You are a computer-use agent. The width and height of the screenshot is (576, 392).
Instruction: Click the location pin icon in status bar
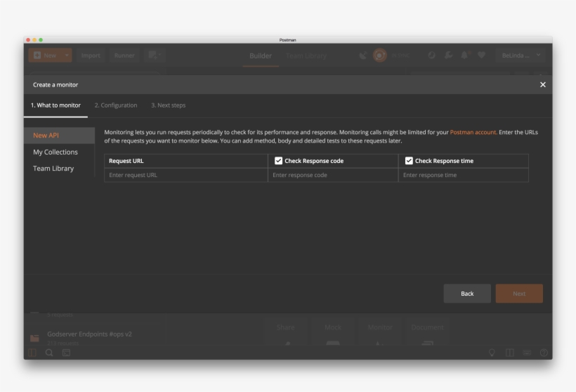[x=492, y=353]
